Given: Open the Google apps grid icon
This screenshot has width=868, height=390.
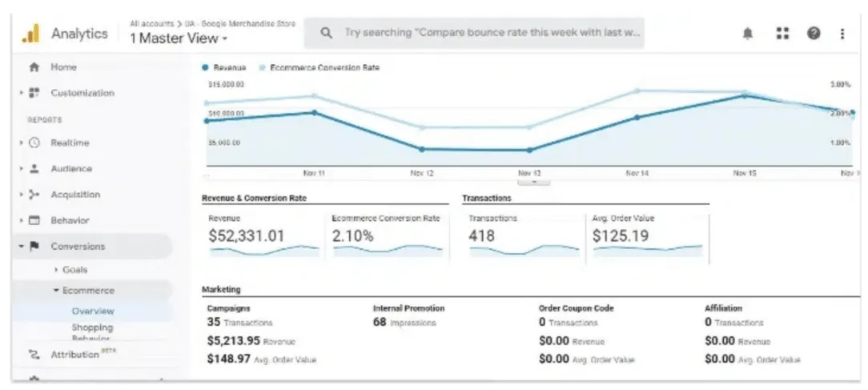Looking at the screenshot, I should pos(782,34).
